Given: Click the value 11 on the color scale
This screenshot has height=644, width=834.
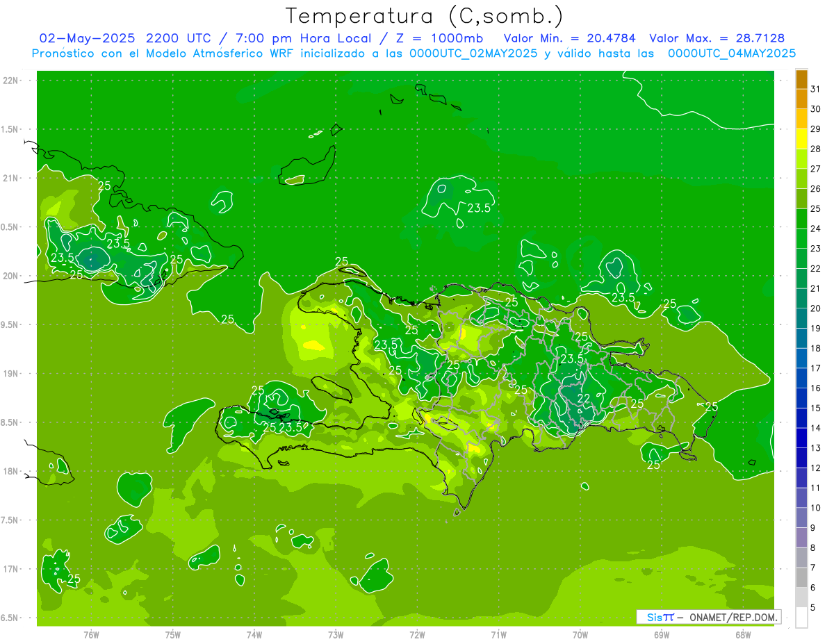Looking at the screenshot, I should click(x=816, y=488).
